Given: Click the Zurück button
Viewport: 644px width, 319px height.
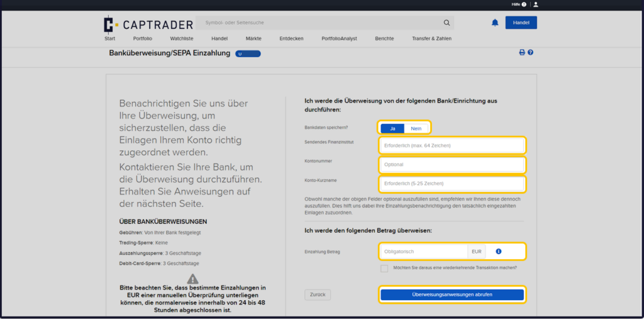Looking at the screenshot, I should coord(318,294).
